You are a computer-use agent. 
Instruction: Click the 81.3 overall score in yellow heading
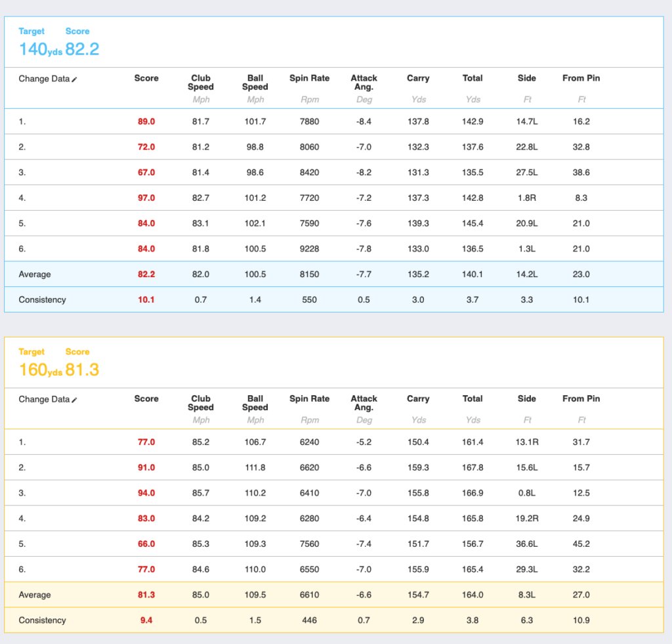point(82,370)
